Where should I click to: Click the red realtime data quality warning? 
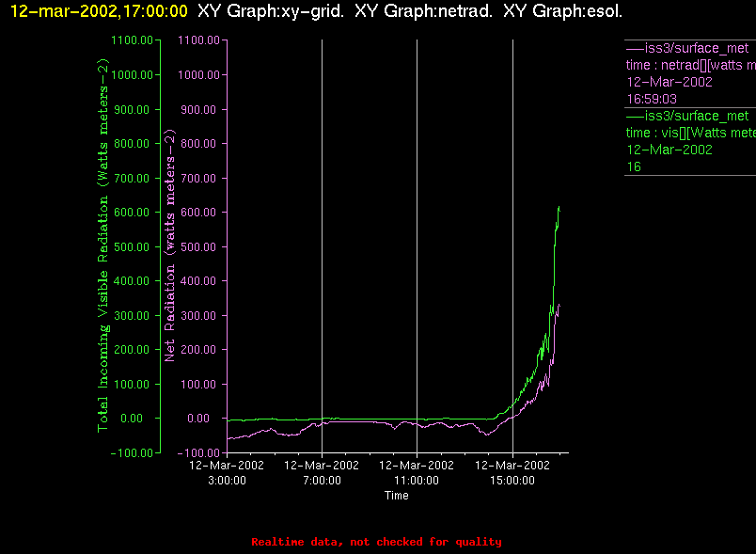tap(376, 542)
